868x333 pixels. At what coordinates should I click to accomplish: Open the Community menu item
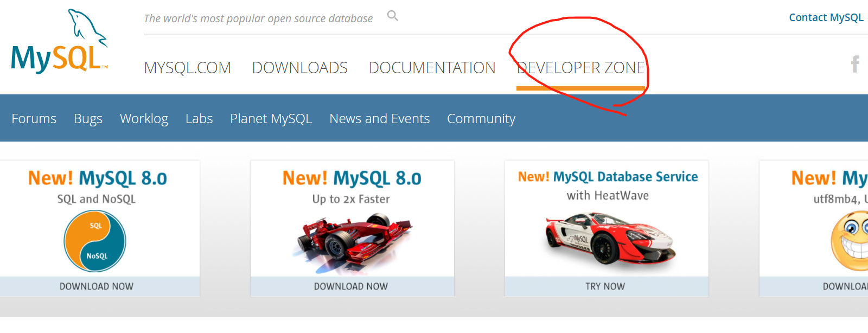481,119
